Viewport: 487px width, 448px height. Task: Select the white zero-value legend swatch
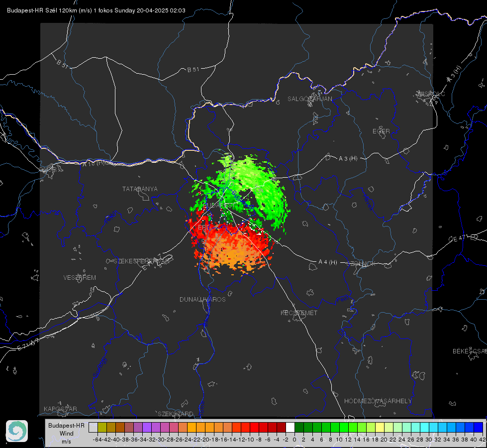click(x=290, y=427)
